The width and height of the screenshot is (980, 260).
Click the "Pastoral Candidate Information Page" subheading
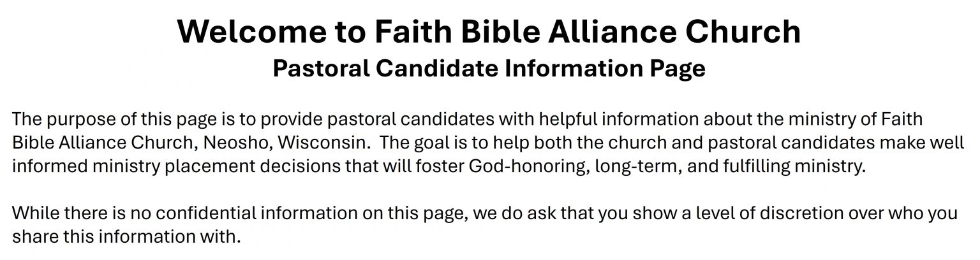point(489,68)
